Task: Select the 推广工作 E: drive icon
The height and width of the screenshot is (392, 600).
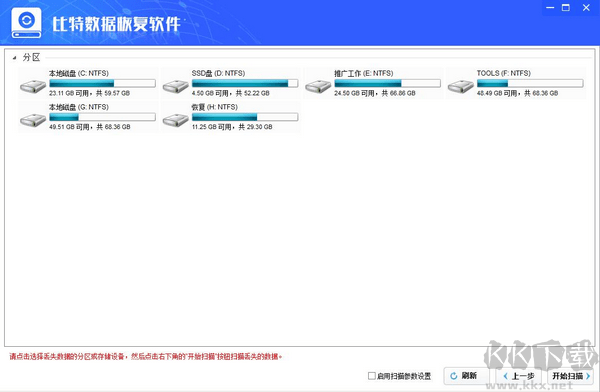Action: tap(318, 87)
